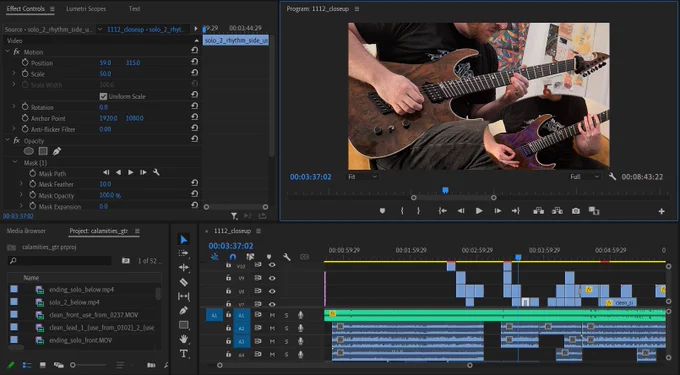Step forward one frame
This screenshot has height=375, width=680.
click(497, 211)
